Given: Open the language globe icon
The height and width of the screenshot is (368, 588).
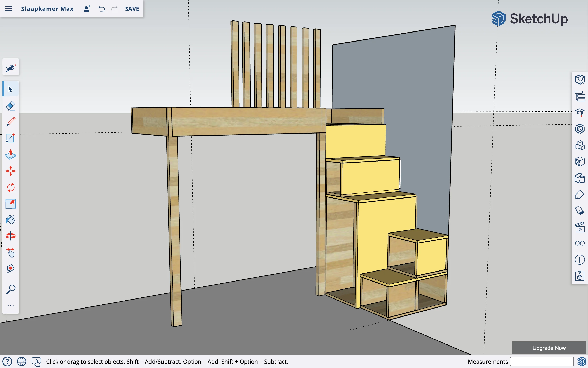Looking at the screenshot, I should (x=22, y=361).
